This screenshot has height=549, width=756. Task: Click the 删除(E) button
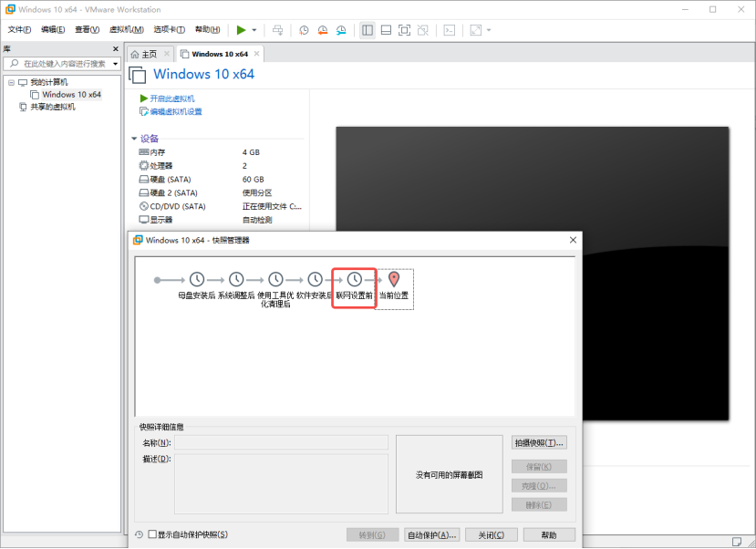pyautogui.click(x=539, y=504)
